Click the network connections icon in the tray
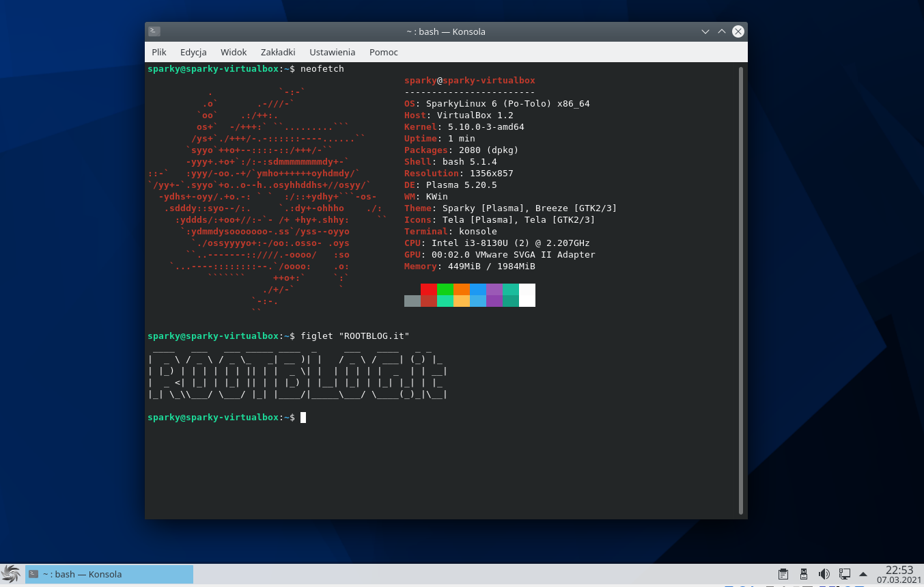 844,573
